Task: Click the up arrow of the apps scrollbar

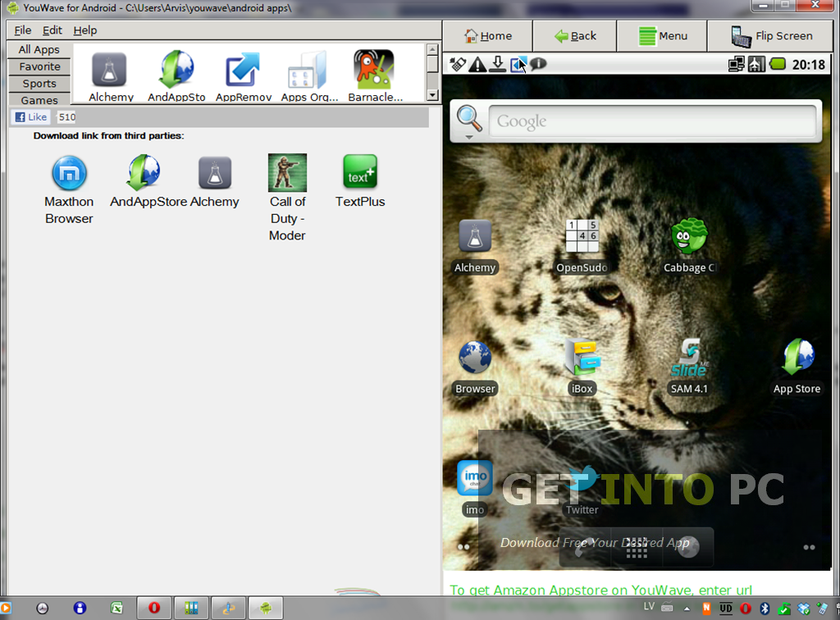Action: (x=432, y=50)
